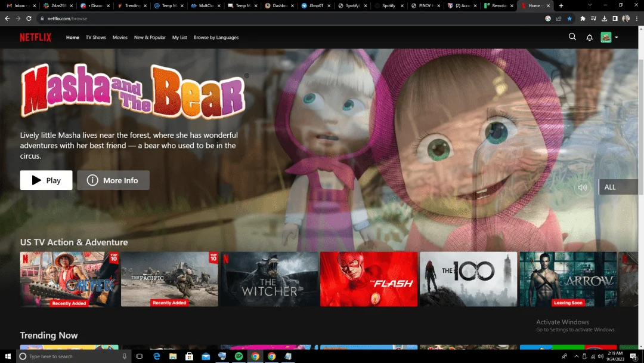The width and height of the screenshot is (644, 363).
Task: Click the Google icon in address bar
Action: [x=548, y=19]
